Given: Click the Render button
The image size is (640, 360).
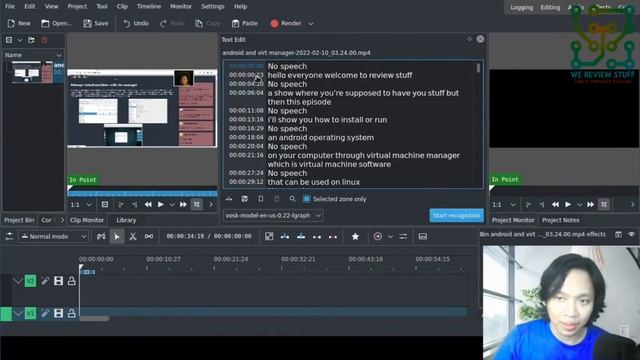Looking at the screenshot, I should [x=286, y=24].
